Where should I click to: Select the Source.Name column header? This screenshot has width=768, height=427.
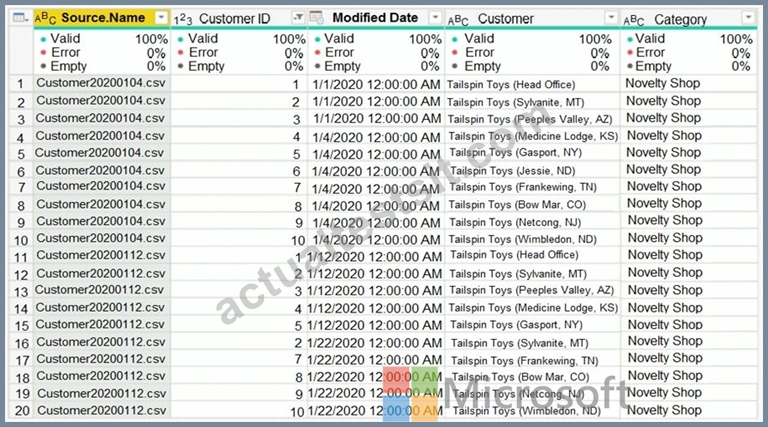click(x=101, y=18)
